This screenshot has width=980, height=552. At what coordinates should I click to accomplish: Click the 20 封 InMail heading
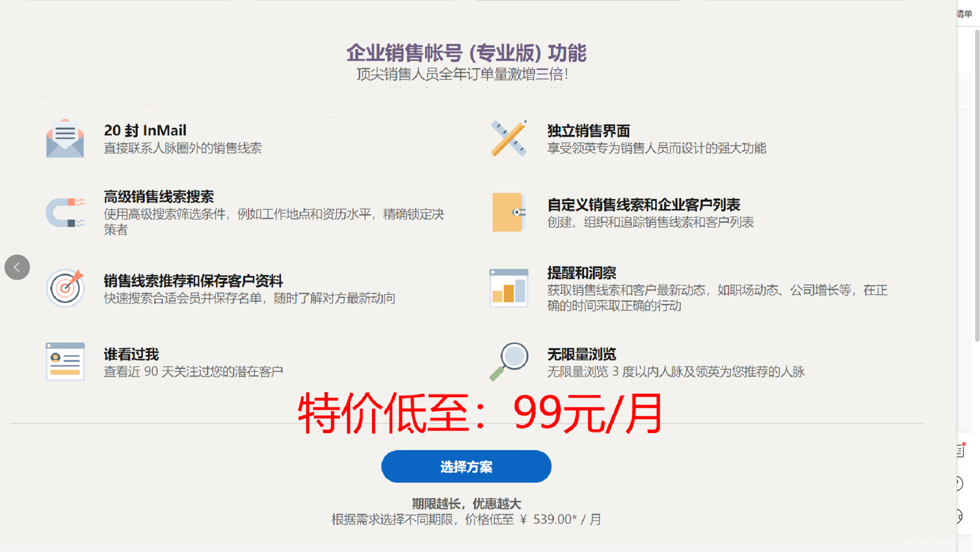coord(145,130)
